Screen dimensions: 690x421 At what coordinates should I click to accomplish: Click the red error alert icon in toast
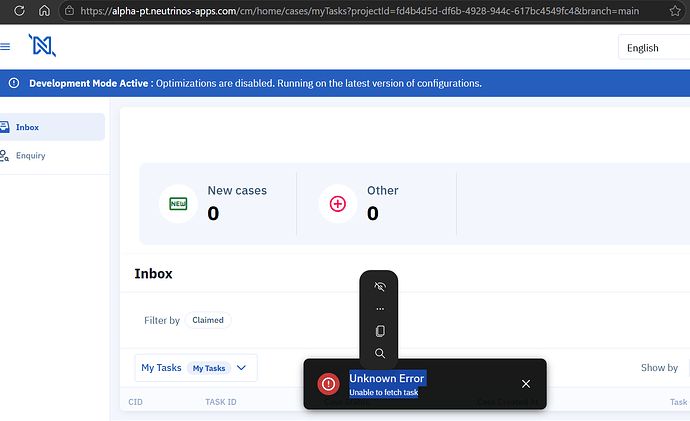[x=328, y=384]
